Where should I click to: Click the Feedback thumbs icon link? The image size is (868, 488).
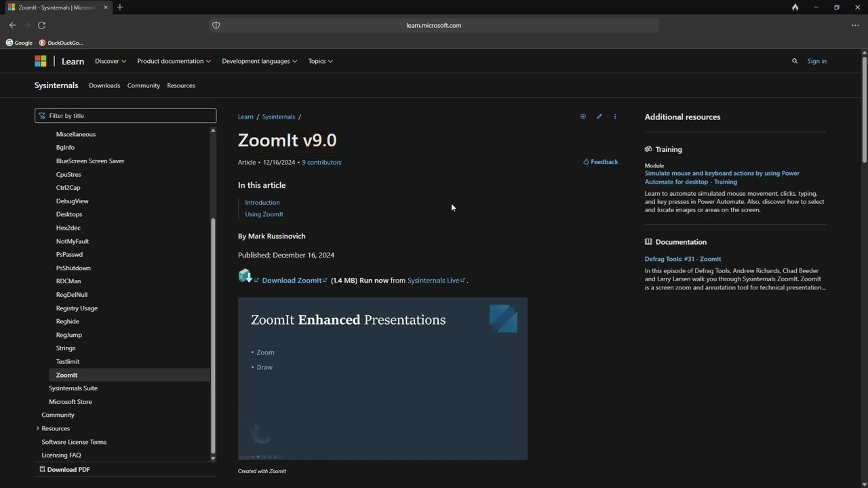(601, 162)
